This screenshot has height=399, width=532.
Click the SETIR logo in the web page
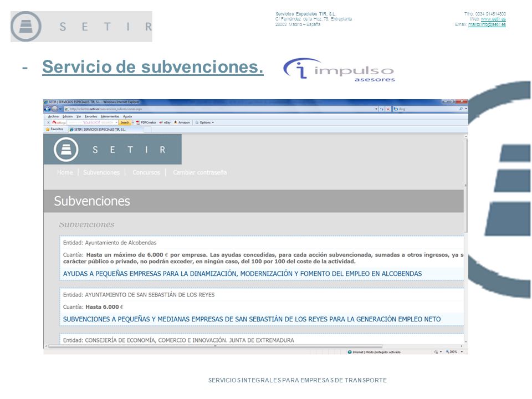pos(112,150)
